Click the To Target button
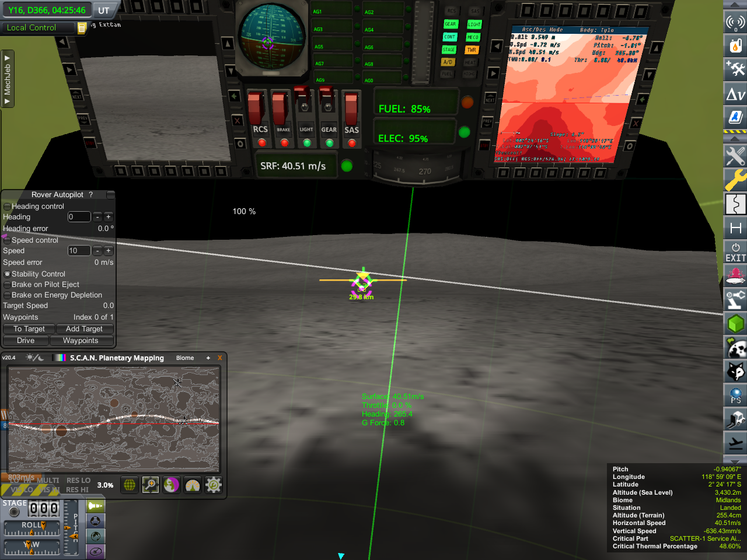 pyautogui.click(x=29, y=329)
